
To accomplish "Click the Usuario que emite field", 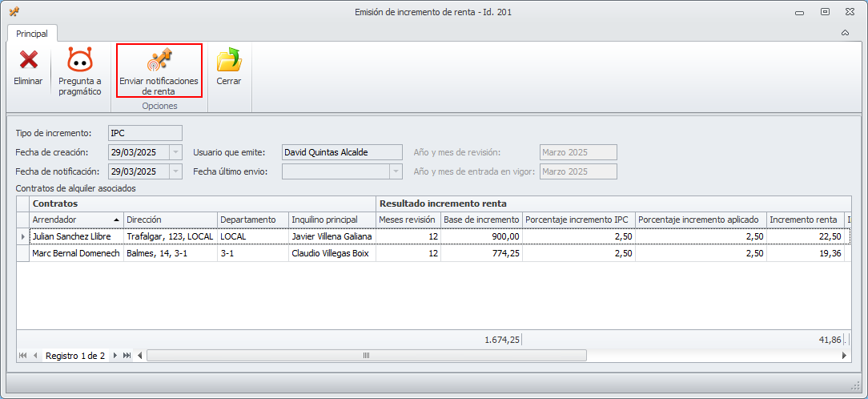I will [x=342, y=152].
